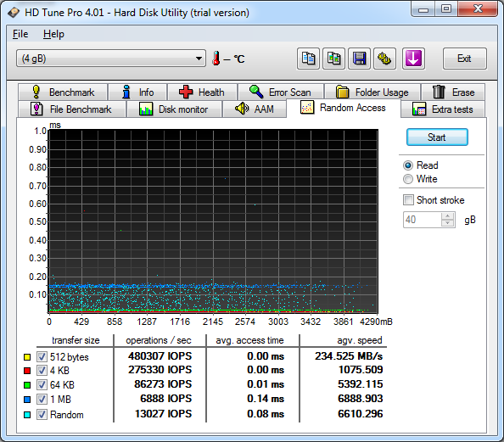Viewport: 504px width, 442px height.
Task: Open the options gears icon
Action: [384, 59]
